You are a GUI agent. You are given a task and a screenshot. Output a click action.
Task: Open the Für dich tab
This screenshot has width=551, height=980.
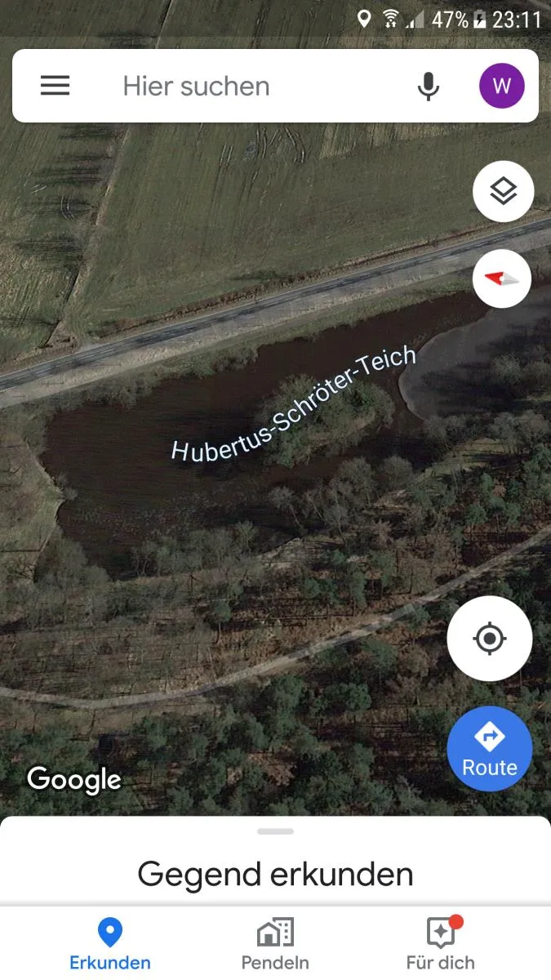[441, 943]
